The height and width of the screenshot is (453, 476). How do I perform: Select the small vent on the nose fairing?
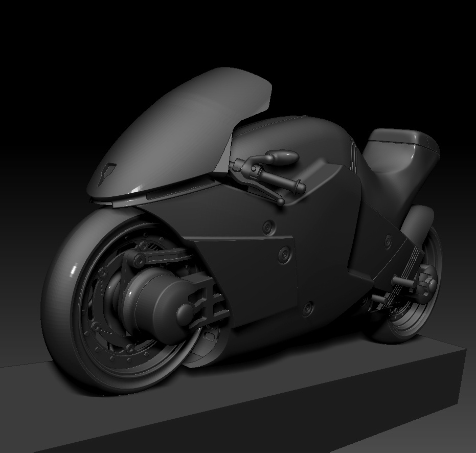pyautogui.click(x=107, y=173)
